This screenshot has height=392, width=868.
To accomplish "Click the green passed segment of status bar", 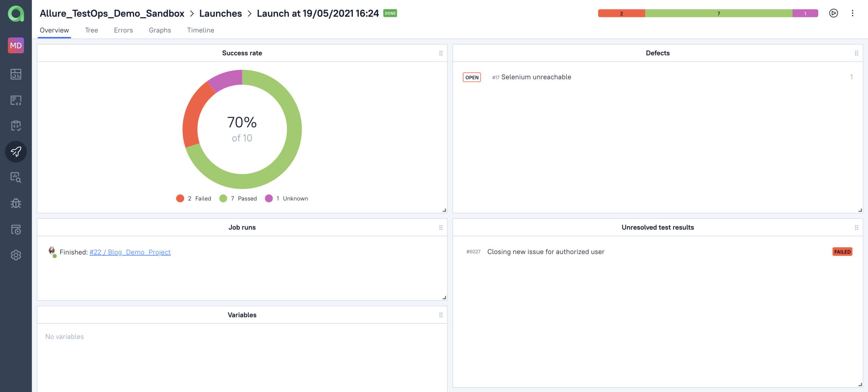I will point(718,14).
